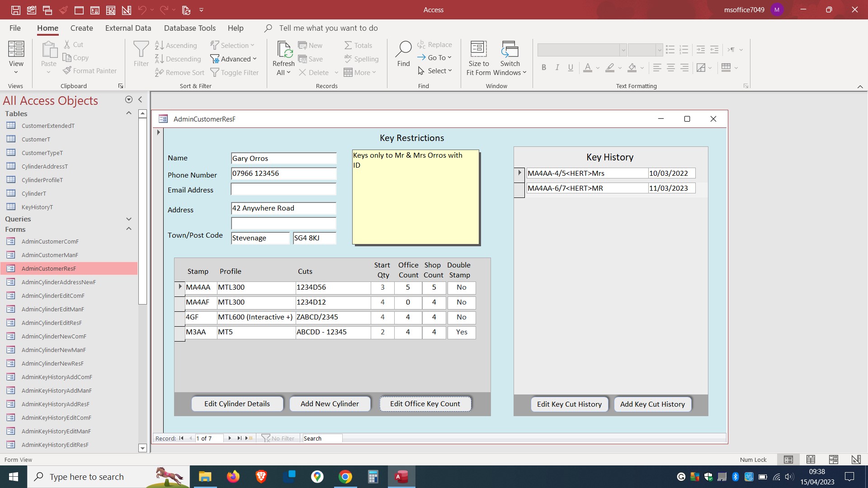Collapse the Tables group in navigation pane
The height and width of the screenshot is (488, 868).
click(x=129, y=113)
